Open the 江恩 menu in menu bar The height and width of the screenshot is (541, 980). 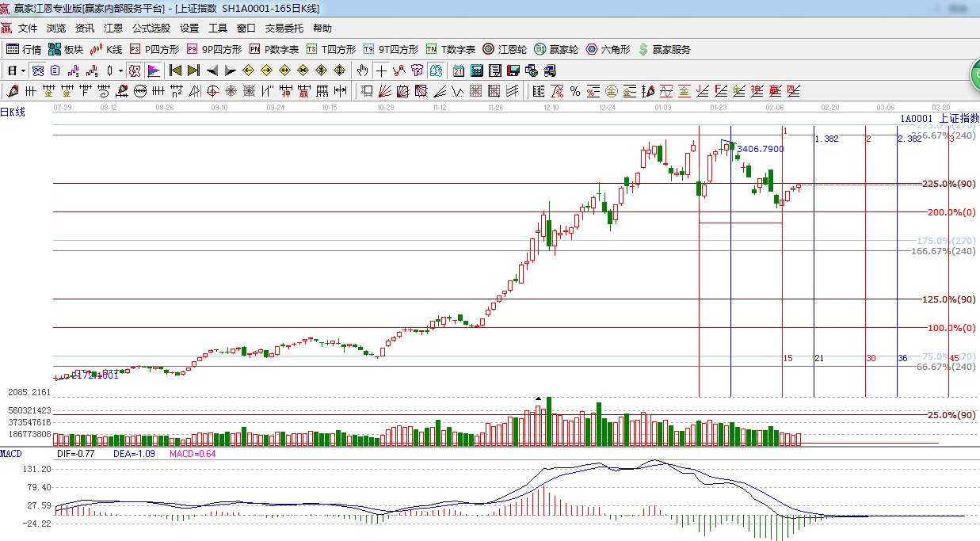coord(113,29)
